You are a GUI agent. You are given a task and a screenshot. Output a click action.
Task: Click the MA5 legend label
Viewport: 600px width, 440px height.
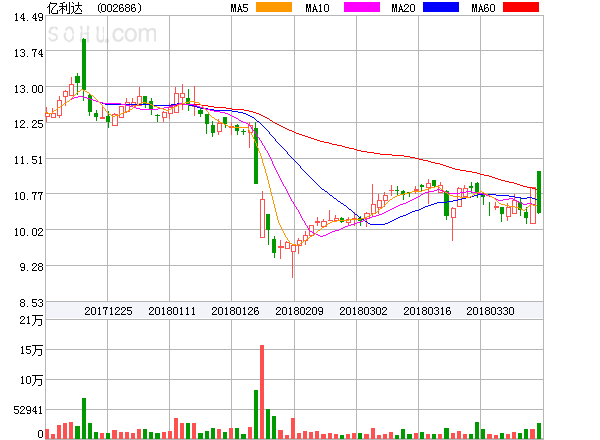tap(240, 8)
